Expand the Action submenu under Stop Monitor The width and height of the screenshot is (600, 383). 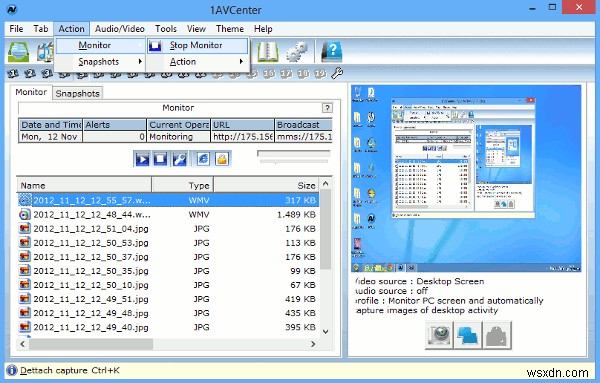coord(198,62)
